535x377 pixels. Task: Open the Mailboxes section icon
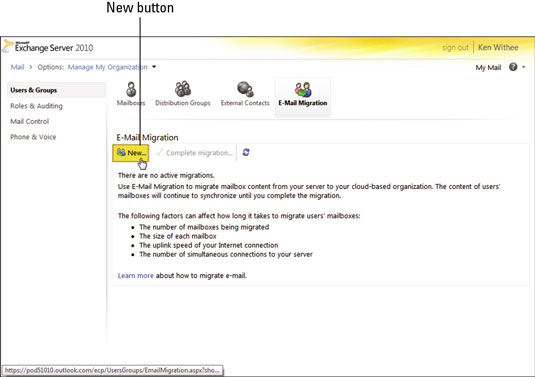pyautogui.click(x=131, y=89)
